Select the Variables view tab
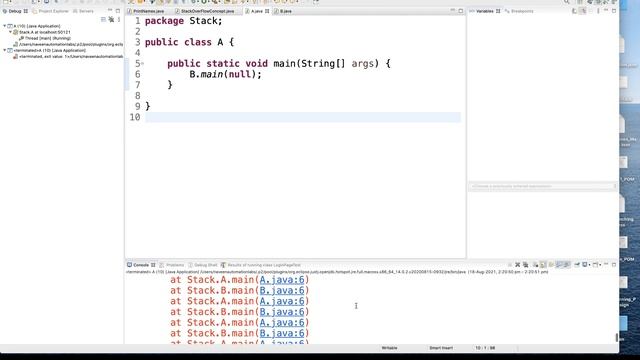 point(484,11)
